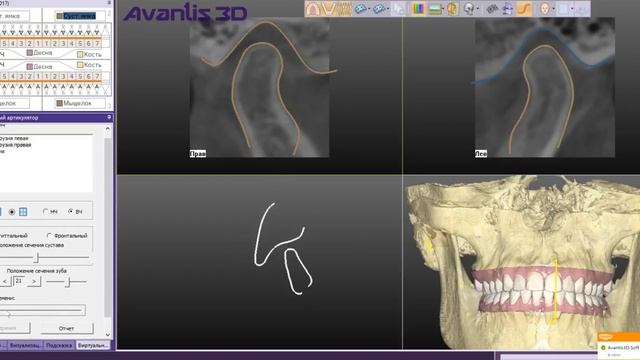Click the blue grid icon in articulator panel
The height and width of the screenshot is (360, 640).
click(23, 212)
